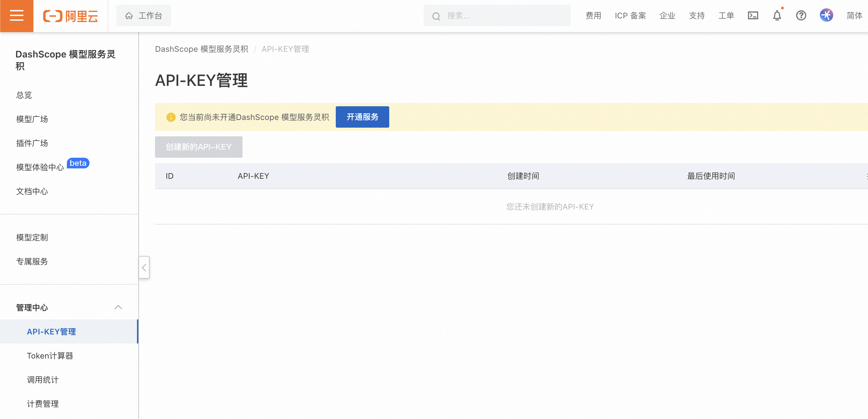Expand the language option 简体

[854, 16]
